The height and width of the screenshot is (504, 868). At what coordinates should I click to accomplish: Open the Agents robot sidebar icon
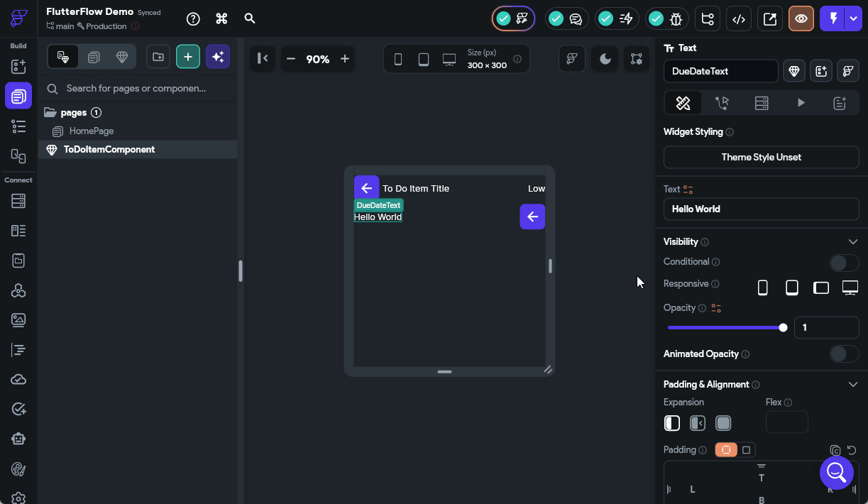click(x=18, y=439)
